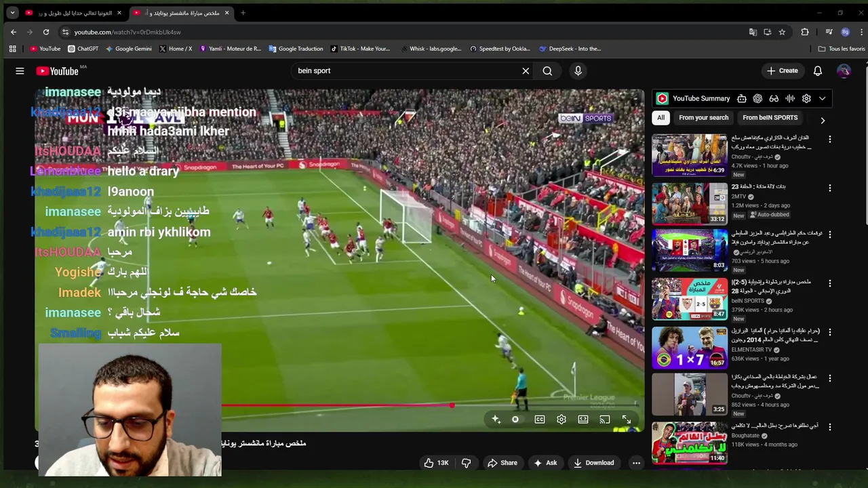This screenshot has width=868, height=488.
Task: Open options menu for the 2MTV video
Action: [830, 188]
